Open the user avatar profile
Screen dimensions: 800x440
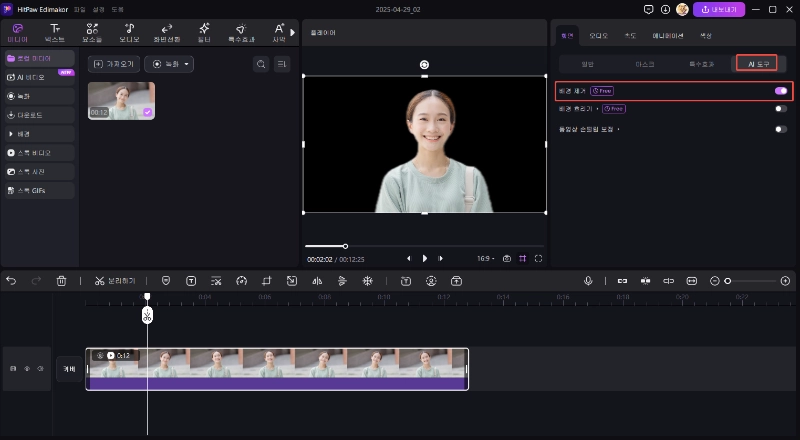point(682,9)
